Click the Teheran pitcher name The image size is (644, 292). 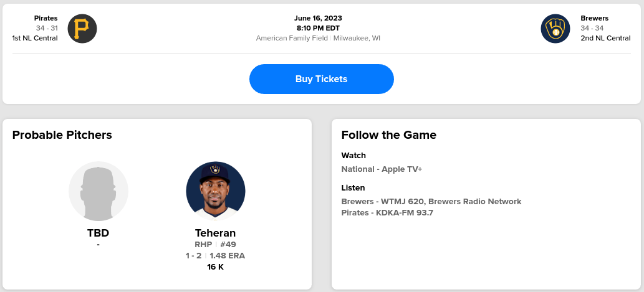click(215, 233)
